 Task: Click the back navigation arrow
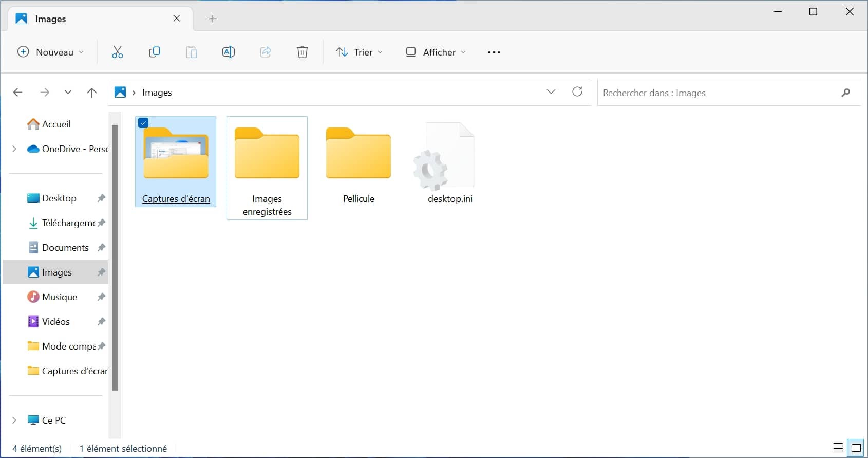tap(18, 93)
